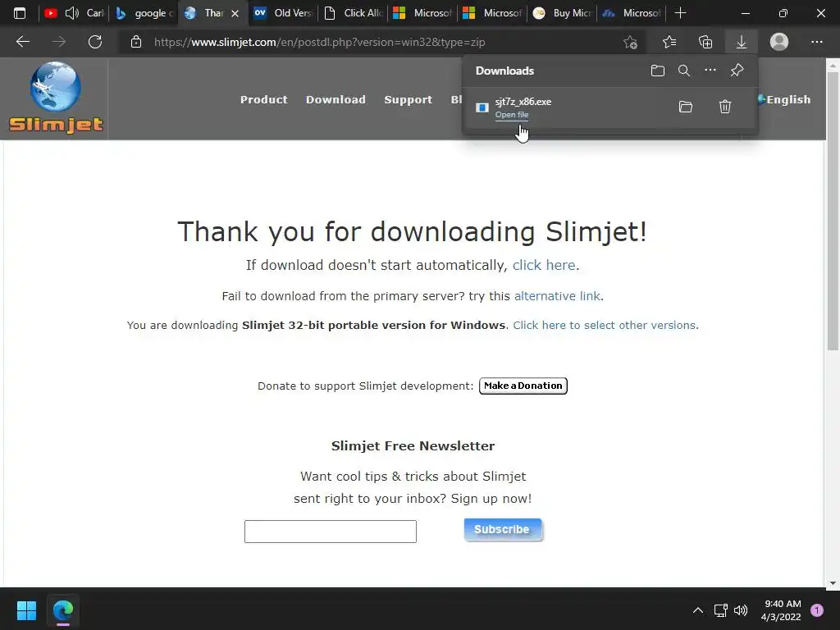This screenshot has width=840, height=630.
Task: Add this page to favorites
Action: 631,42
